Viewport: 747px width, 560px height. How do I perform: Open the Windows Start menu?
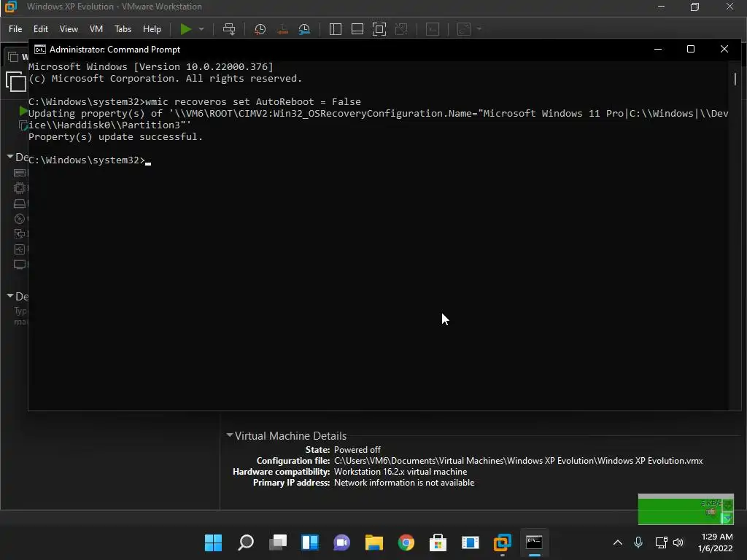pyautogui.click(x=213, y=542)
